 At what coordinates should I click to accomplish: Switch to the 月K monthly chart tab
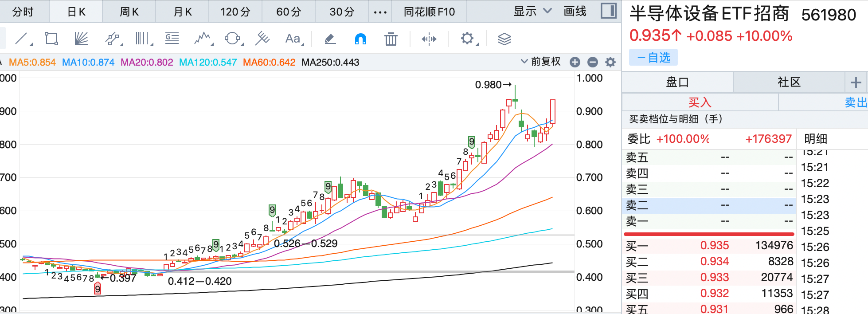point(182,12)
